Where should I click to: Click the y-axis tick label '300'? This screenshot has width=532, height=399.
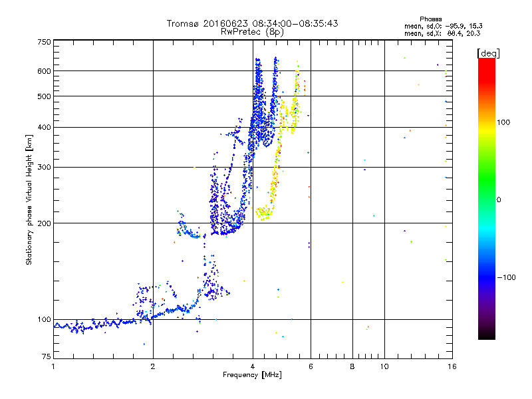point(44,168)
